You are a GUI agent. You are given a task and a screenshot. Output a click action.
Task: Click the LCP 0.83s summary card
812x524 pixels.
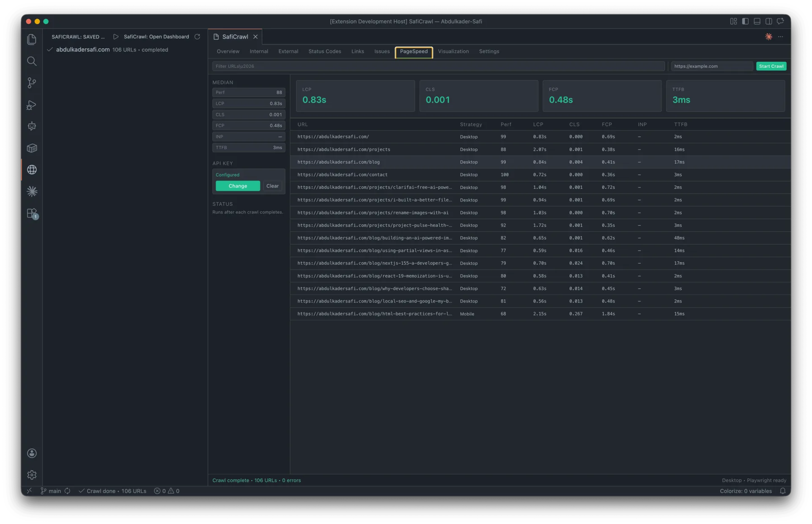[355, 96]
